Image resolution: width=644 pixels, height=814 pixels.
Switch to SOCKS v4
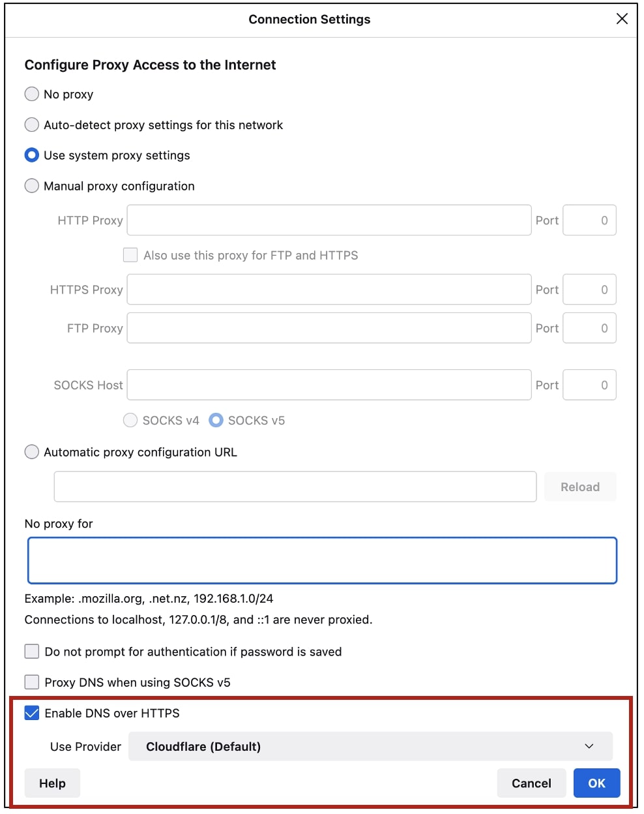tap(130, 420)
